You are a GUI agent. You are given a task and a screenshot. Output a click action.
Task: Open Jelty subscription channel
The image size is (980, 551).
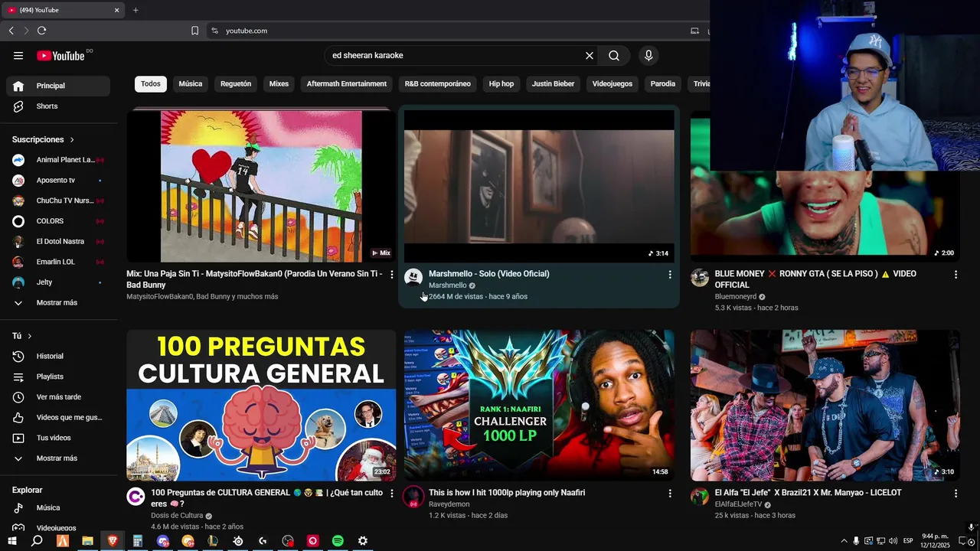coord(58,282)
